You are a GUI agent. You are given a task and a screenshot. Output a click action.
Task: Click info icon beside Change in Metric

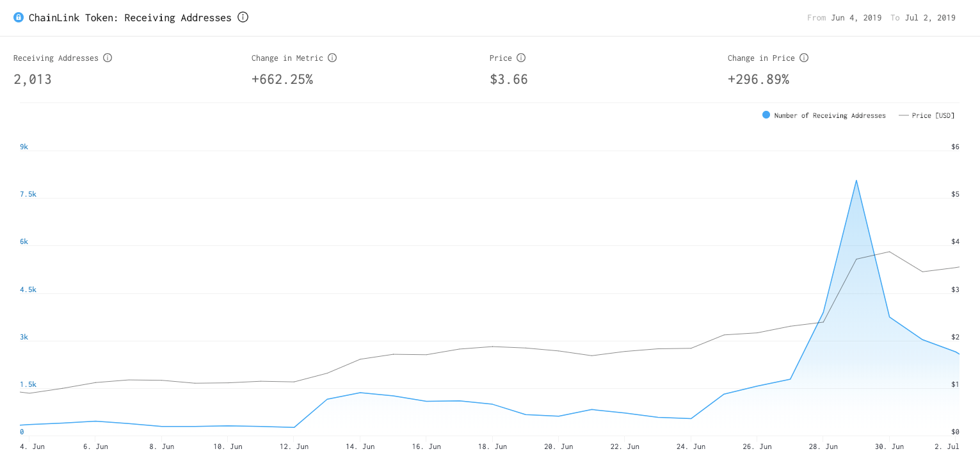pyautogui.click(x=332, y=58)
